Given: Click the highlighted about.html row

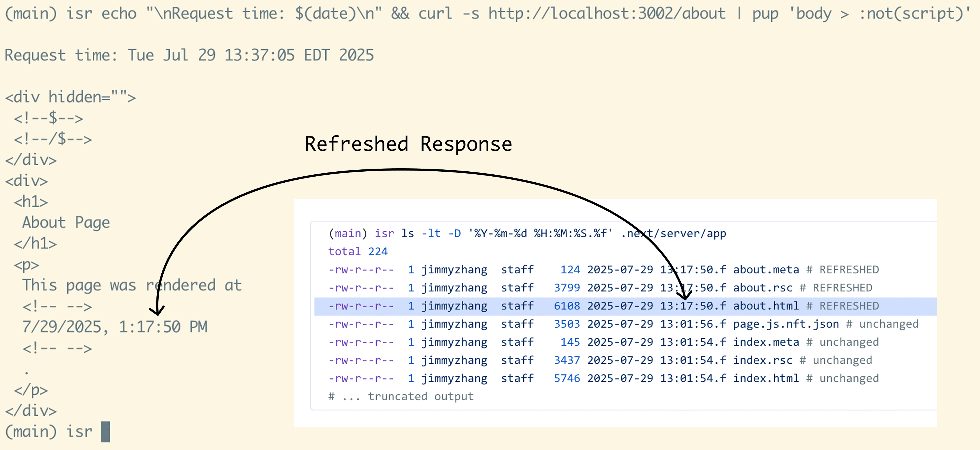Looking at the screenshot, I should click(x=626, y=306).
